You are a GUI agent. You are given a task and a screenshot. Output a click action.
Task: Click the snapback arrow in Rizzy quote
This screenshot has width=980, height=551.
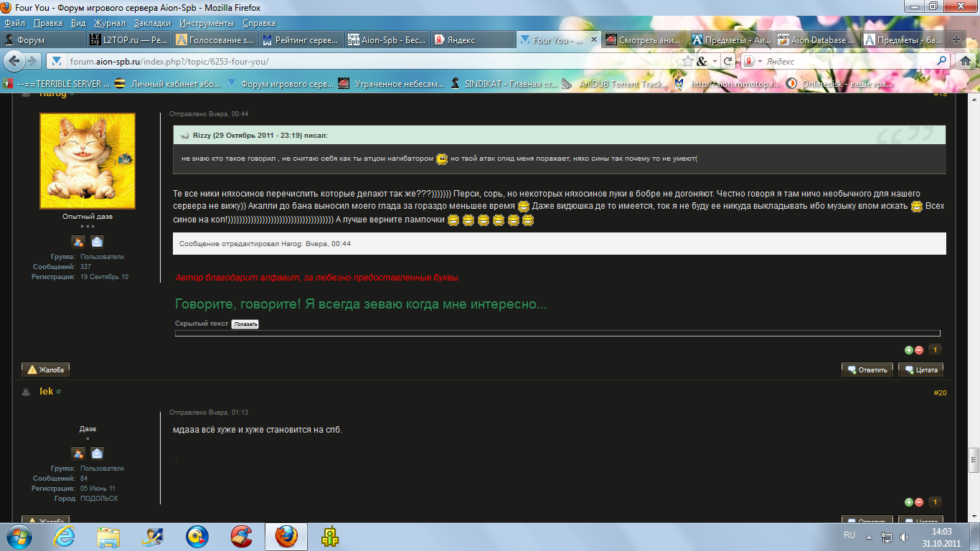pyautogui.click(x=184, y=136)
